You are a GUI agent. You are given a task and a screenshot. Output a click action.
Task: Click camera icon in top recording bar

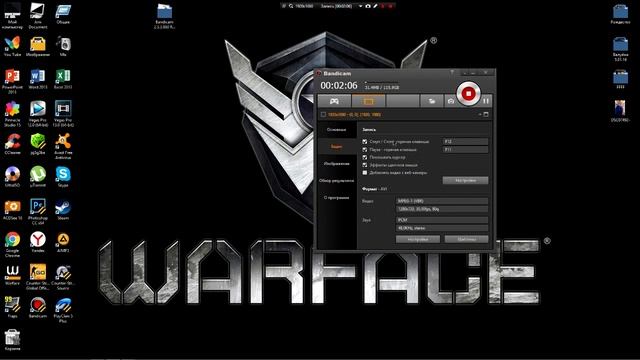click(x=368, y=6)
